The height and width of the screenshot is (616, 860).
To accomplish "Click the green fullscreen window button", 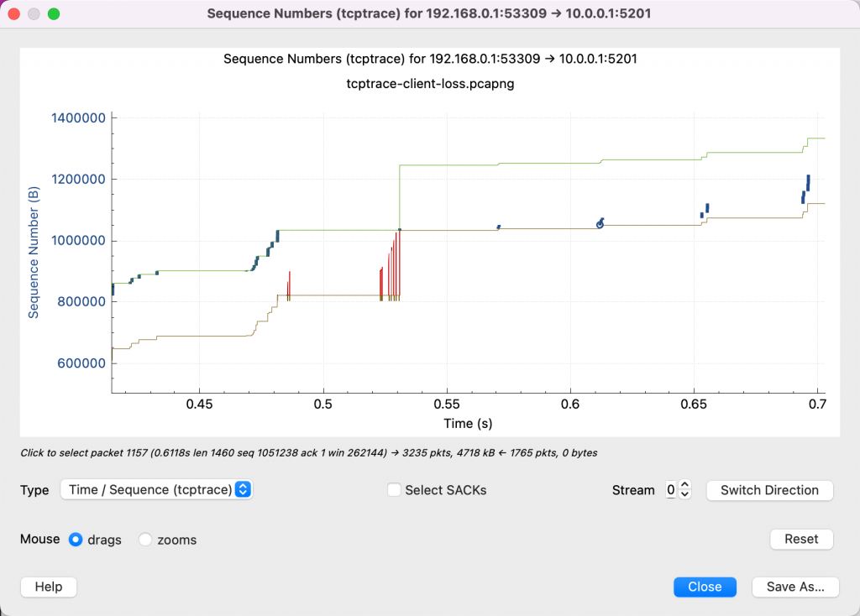I will point(54,13).
